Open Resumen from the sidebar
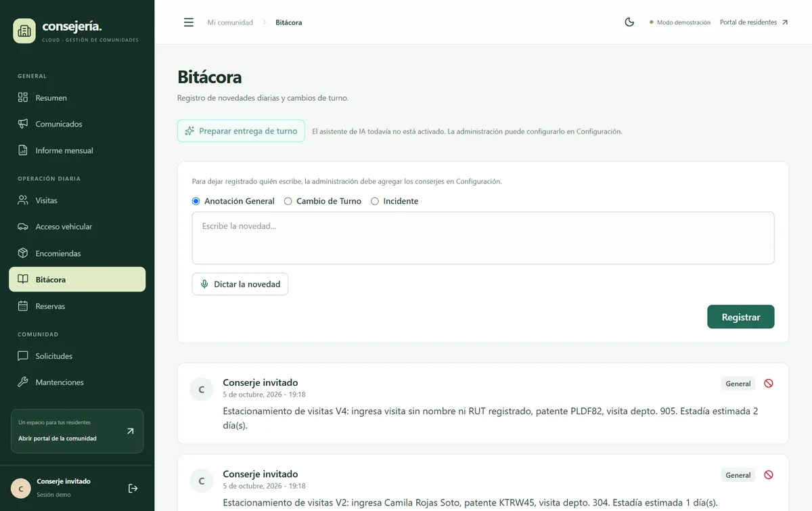Screen dimensions: 812x511 point(77,97)
